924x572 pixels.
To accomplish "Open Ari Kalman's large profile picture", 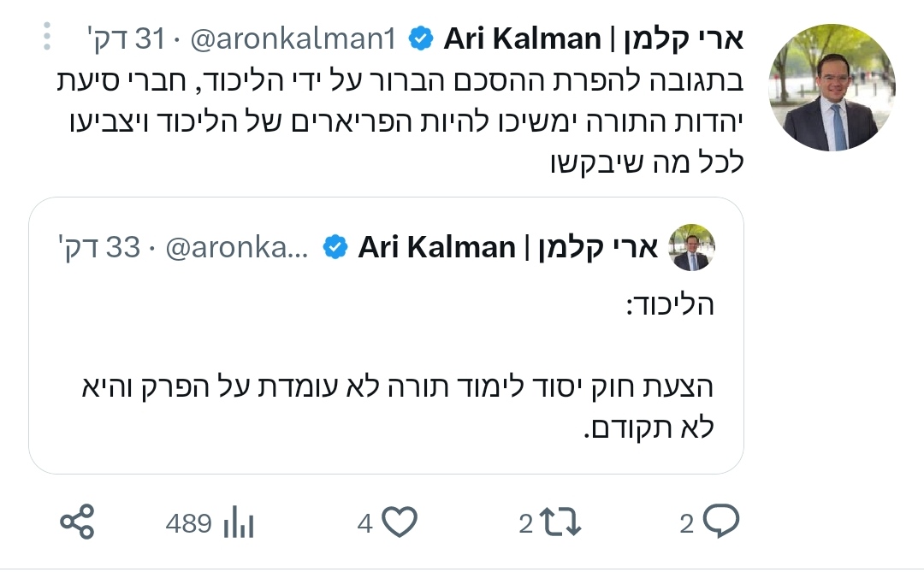I will point(832,88).
